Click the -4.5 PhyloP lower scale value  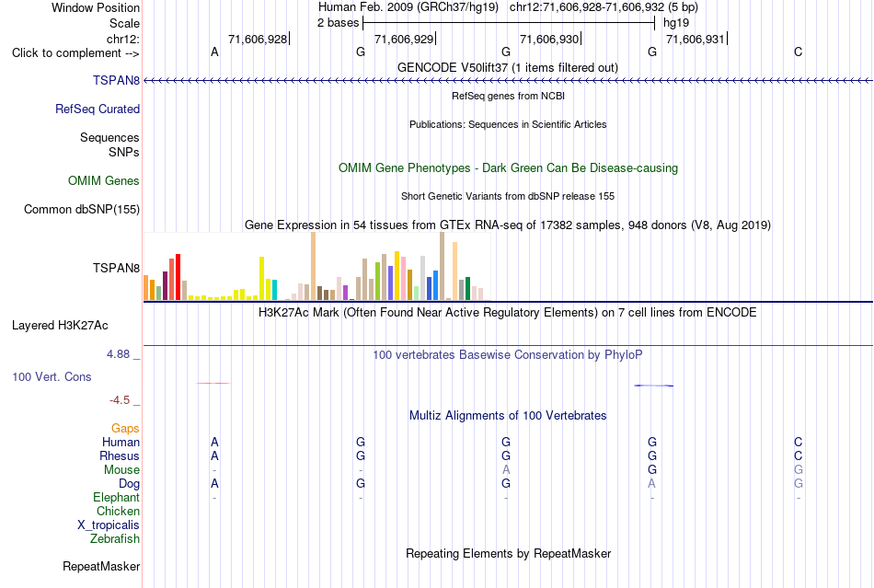click(120, 400)
